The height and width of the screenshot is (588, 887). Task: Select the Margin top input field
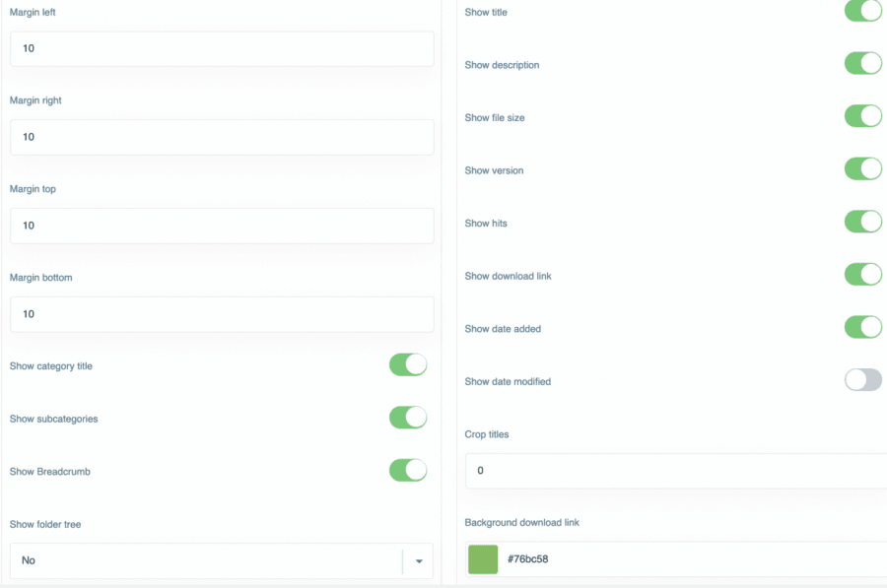coord(222,226)
